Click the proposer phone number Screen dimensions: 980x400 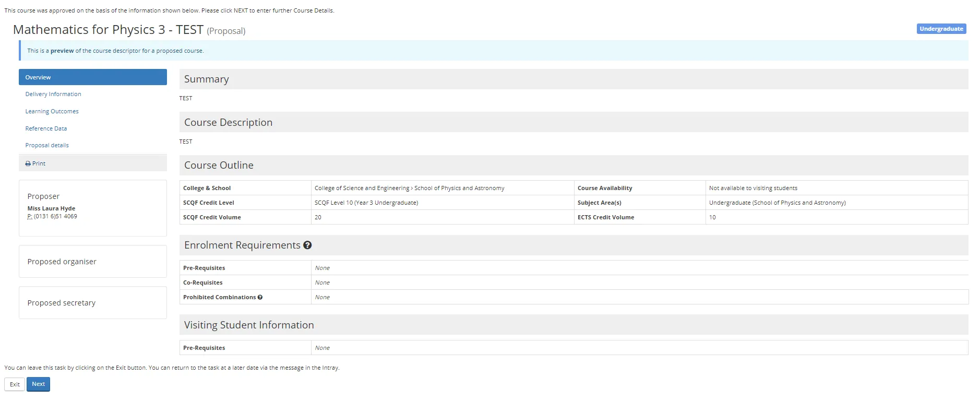pyautogui.click(x=55, y=216)
